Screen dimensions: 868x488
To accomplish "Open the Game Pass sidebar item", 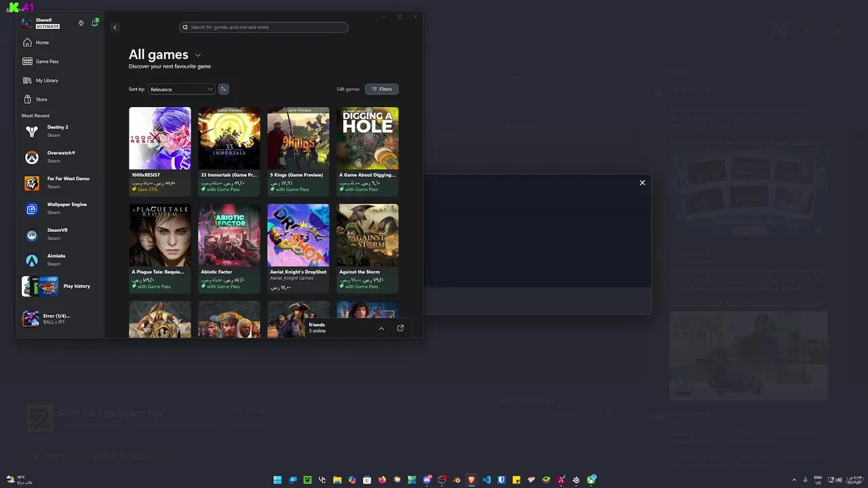I will 41,62.
